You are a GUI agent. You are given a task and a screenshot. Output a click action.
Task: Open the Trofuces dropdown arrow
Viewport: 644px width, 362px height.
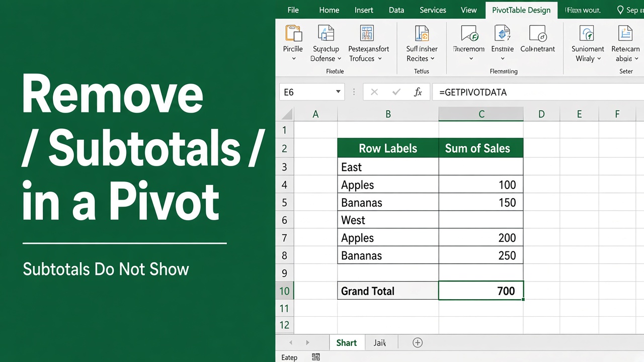(380, 59)
